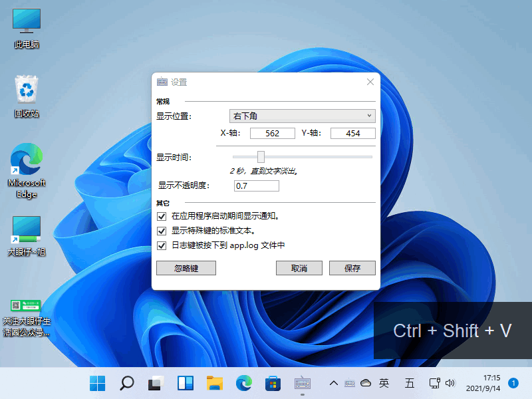Open the Widgets panel on taskbar
Screen dimensions: 532x399
(186, 384)
